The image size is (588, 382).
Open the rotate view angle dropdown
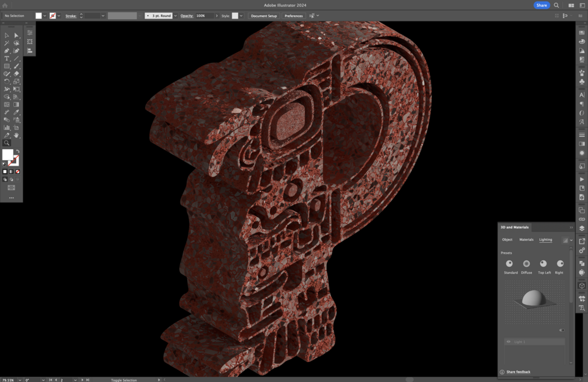pos(43,380)
